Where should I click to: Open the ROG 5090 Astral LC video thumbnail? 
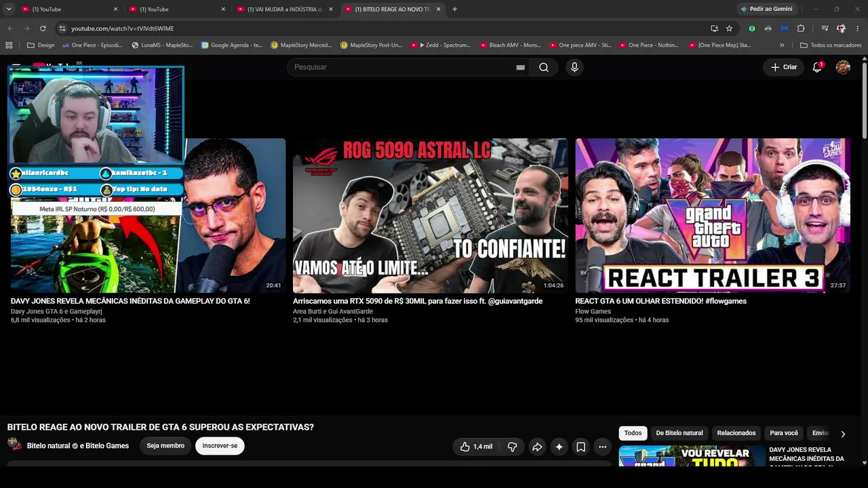(431, 216)
